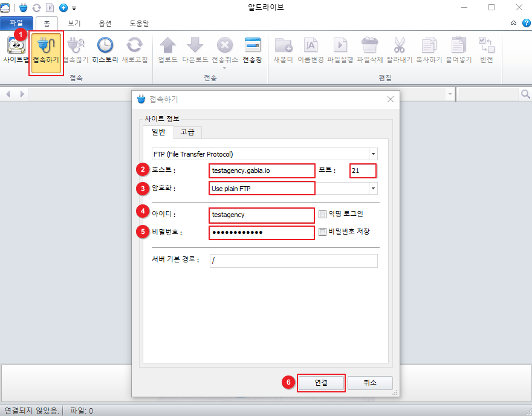Click the quick access plug connect icon

(23, 7)
